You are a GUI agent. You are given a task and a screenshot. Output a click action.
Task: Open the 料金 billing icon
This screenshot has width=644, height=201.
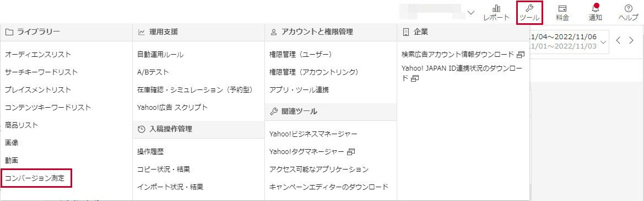pyautogui.click(x=562, y=8)
